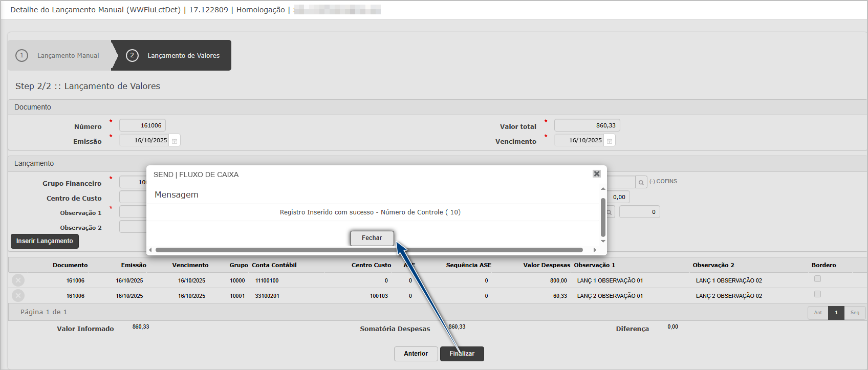Open the Emissão calendar picker
The height and width of the screenshot is (370, 868).
click(x=175, y=141)
